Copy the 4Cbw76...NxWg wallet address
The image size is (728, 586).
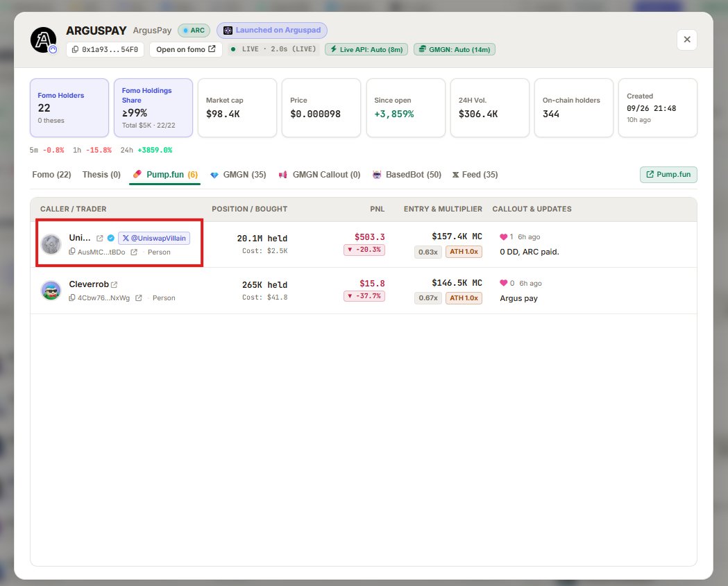[72, 298]
